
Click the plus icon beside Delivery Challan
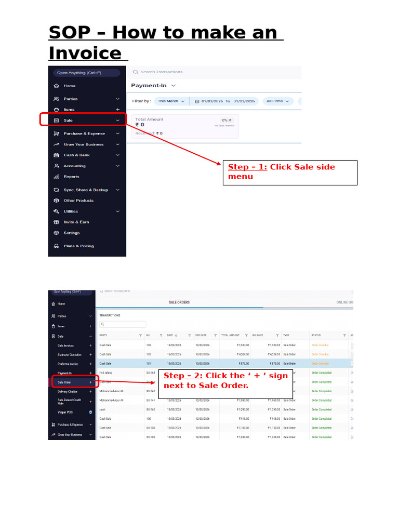point(90,392)
